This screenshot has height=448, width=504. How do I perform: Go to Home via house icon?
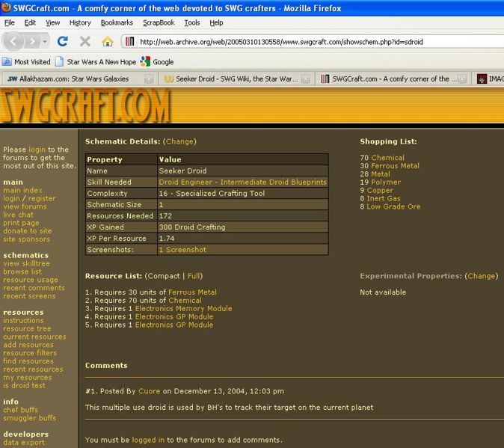pos(108,42)
